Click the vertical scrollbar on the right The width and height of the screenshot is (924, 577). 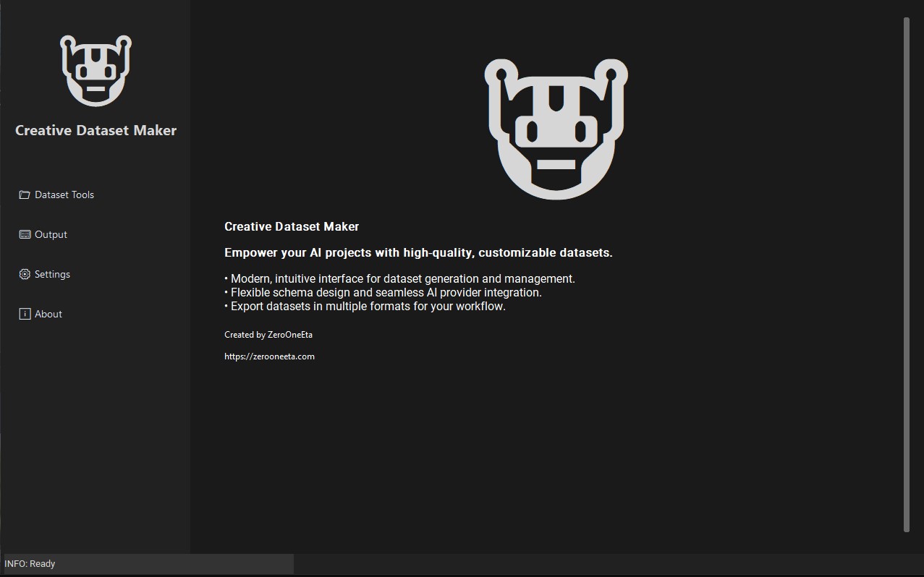907,275
